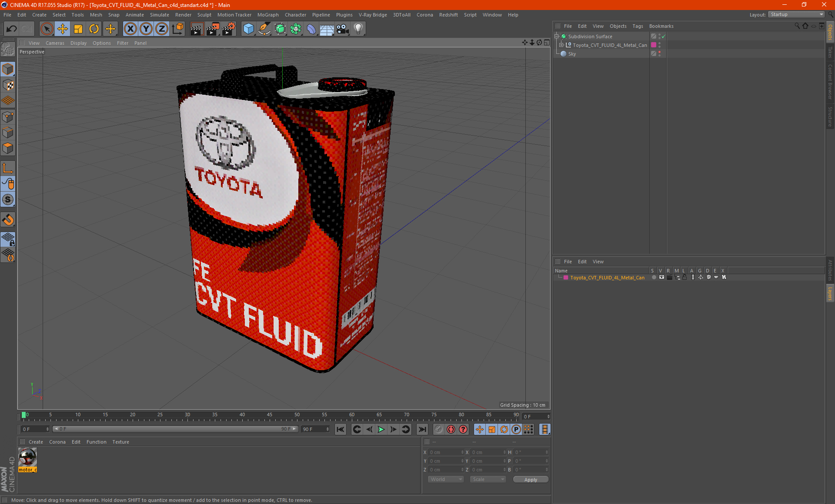Viewport: 835px width, 504px height.
Task: Select the Live Selection tool
Action: click(47, 29)
